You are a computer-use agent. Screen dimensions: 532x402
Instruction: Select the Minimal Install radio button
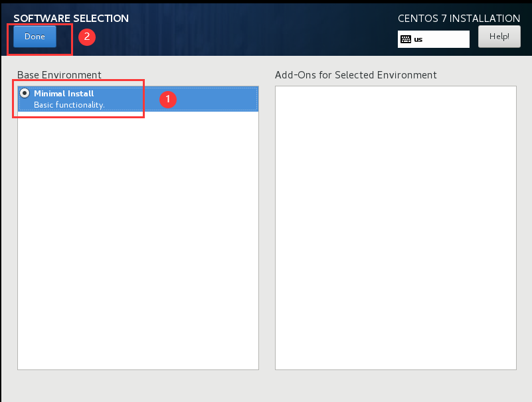coord(25,93)
